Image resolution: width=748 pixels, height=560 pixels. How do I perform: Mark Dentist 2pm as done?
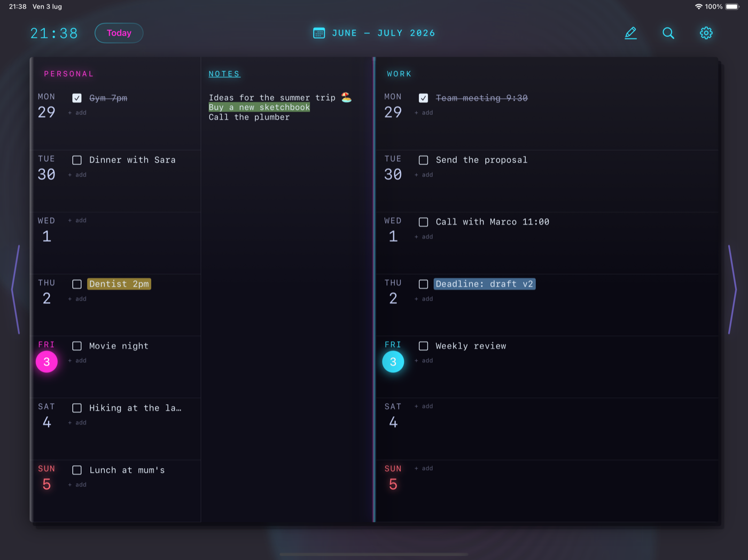[77, 284]
